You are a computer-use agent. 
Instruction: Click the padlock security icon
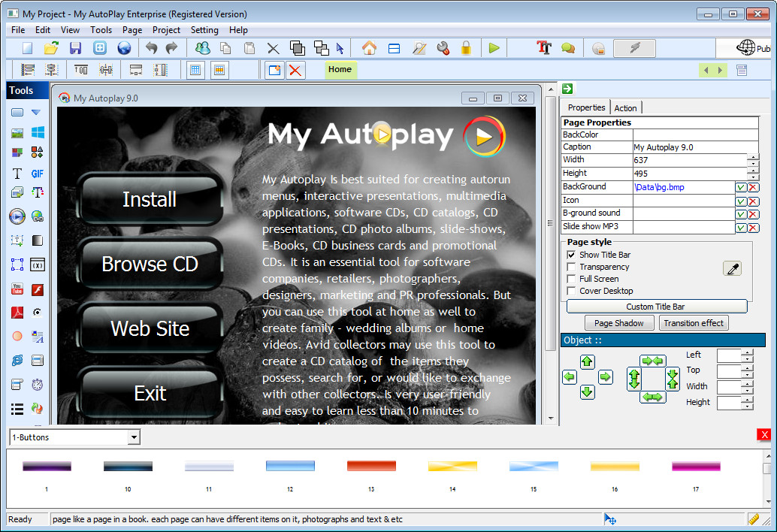tap(466, 48)
